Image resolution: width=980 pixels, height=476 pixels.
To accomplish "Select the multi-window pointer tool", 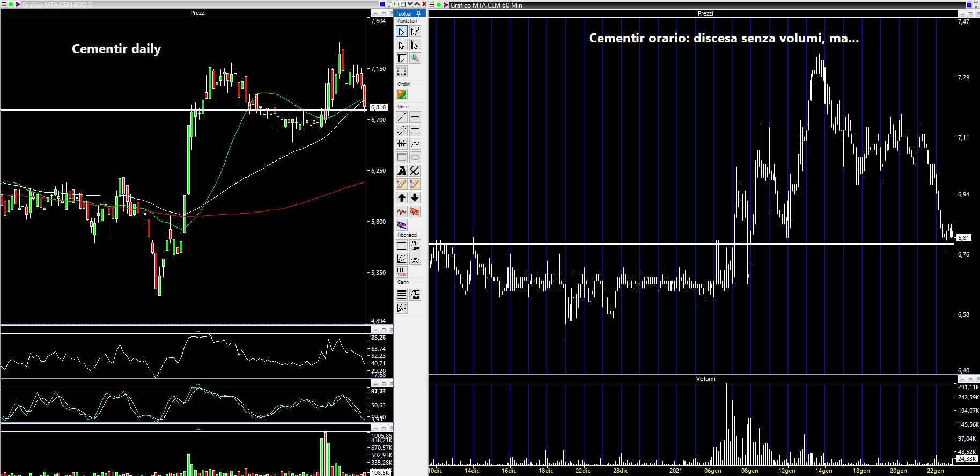I will click(x=415, y=32).
